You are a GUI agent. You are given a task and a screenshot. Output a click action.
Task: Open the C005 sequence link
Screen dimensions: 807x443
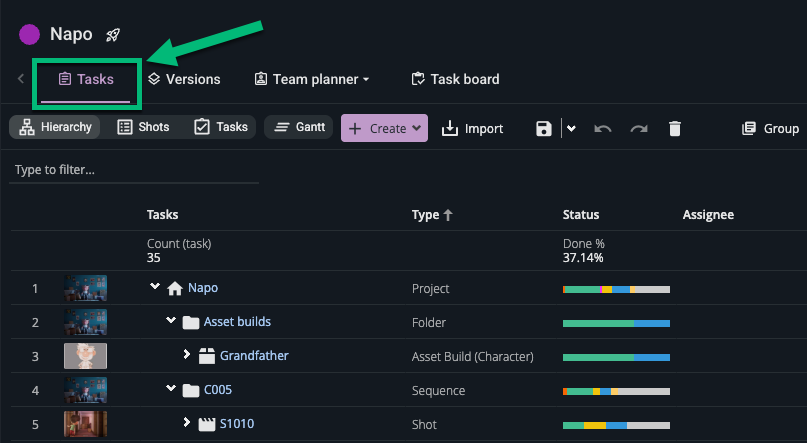coord(218,389)
